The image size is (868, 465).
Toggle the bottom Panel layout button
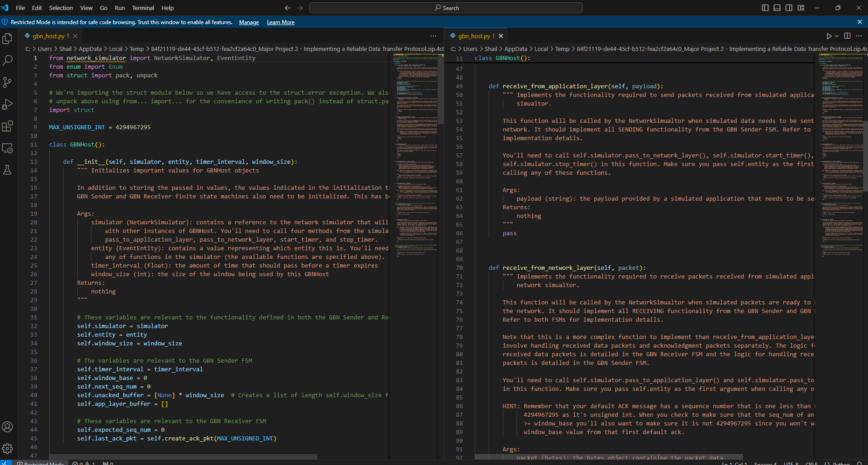[777, 8]
